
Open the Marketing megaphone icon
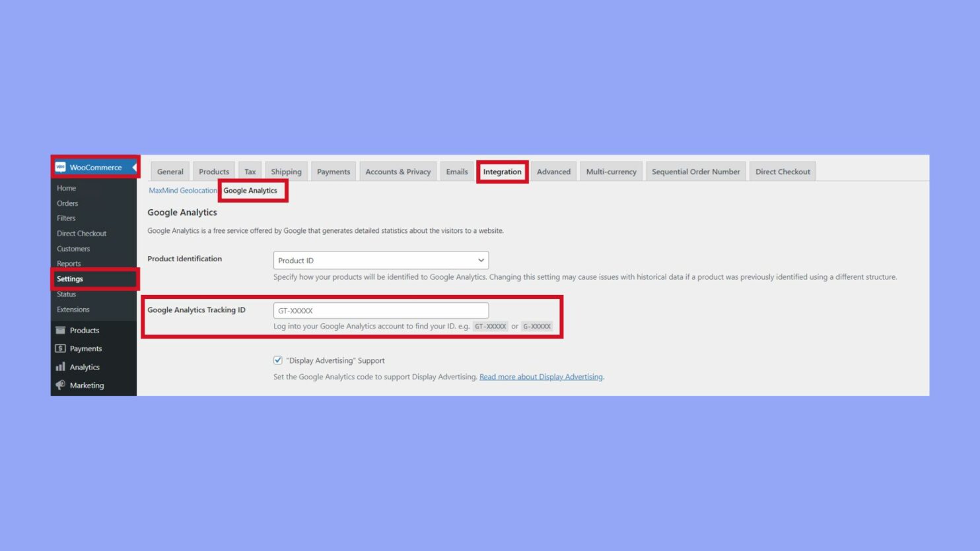coord(59,385)
